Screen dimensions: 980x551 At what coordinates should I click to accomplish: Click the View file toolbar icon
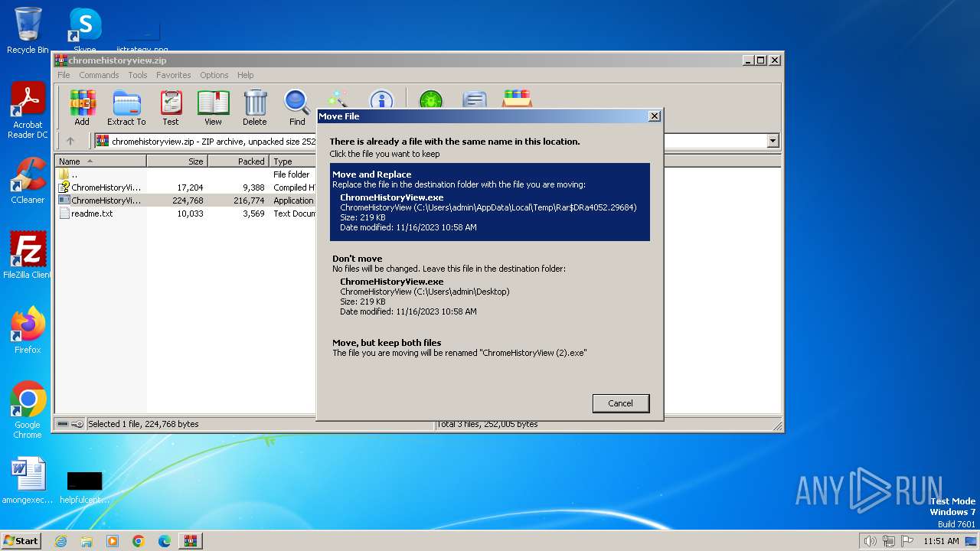213,107
